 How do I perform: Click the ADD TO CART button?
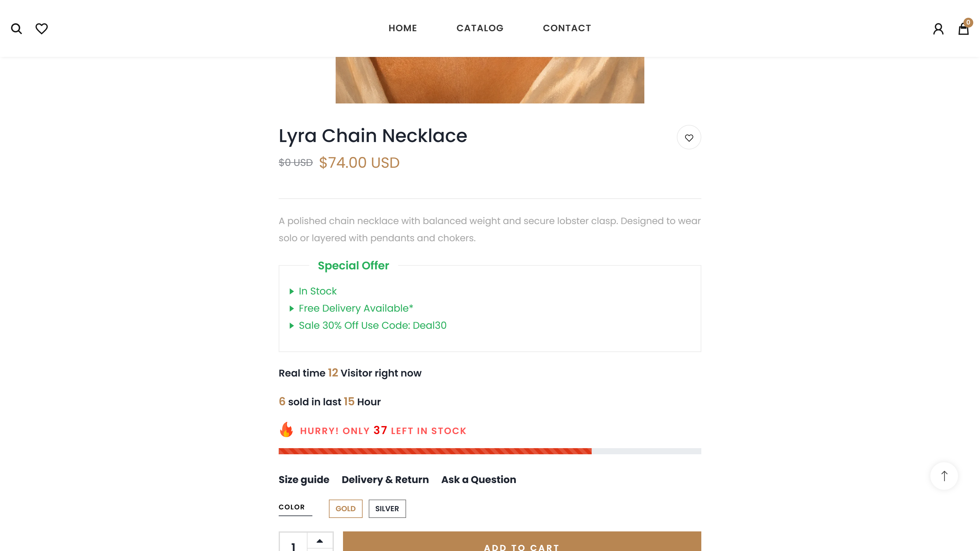click(x=522, y=545)
